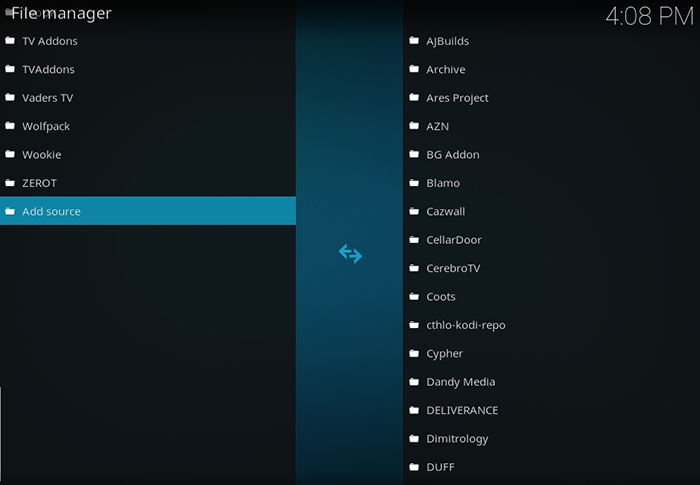The height and width of the screenshot is (485, 700).
Task: Click the folder icon beside Blamo
Action: (x=414, y=183)
